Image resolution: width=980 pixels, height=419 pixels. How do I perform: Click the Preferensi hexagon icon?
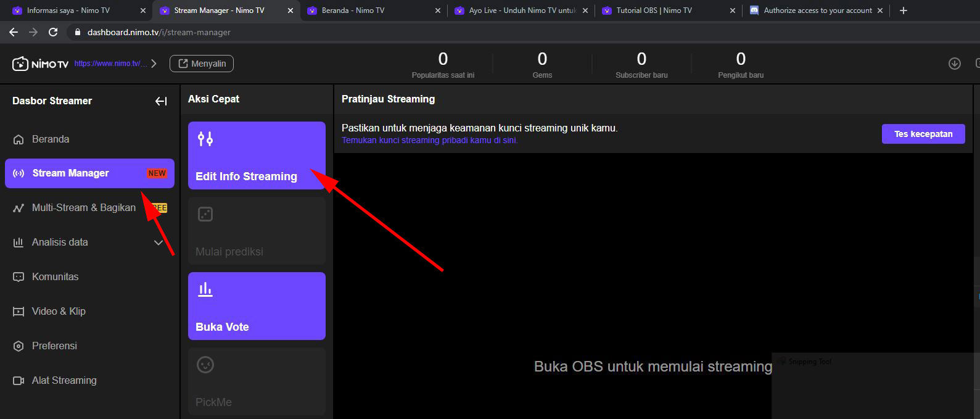(x=19, y=346)
